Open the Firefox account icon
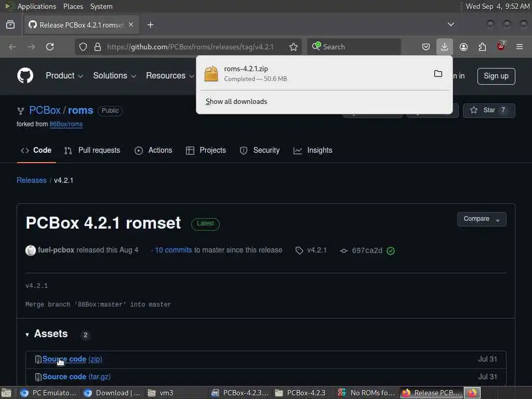 point(463,47)
